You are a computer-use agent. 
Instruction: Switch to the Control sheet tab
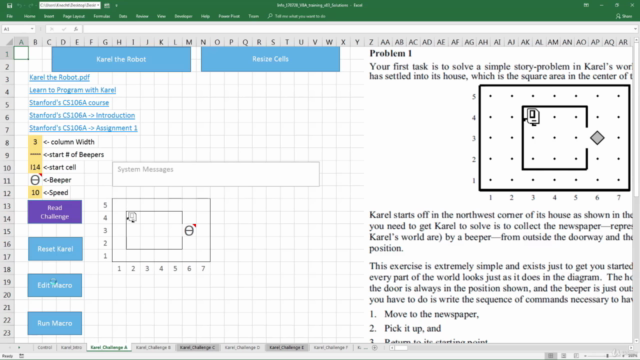click(x=44, y=347)
